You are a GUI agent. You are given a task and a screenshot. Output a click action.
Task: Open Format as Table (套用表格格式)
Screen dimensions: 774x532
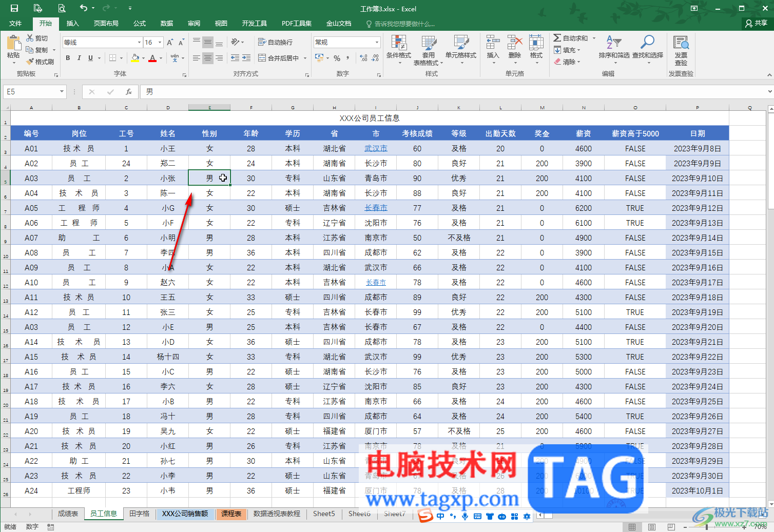[428, 50]
